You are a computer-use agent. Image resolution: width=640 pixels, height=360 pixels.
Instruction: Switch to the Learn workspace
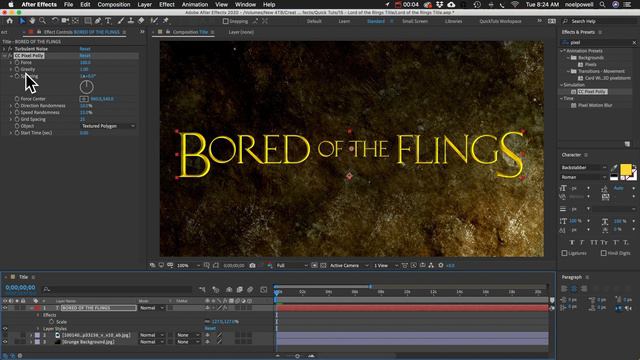(x=344, y=21)
